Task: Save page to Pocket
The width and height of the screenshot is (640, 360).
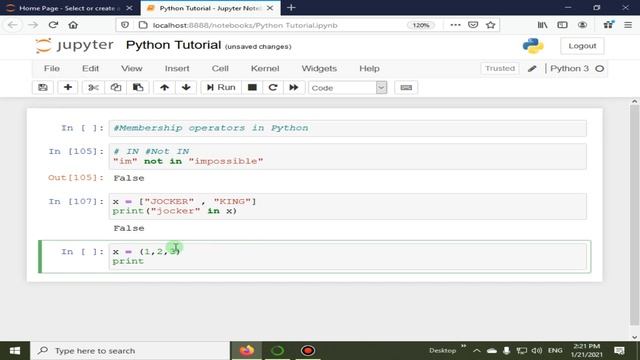Action: tap(473, 25)
